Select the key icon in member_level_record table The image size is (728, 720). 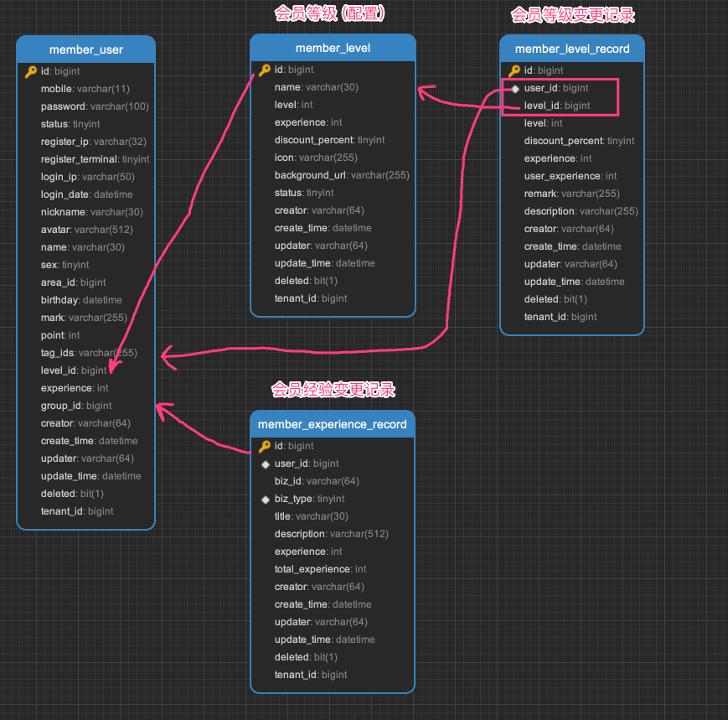point(514,70)
